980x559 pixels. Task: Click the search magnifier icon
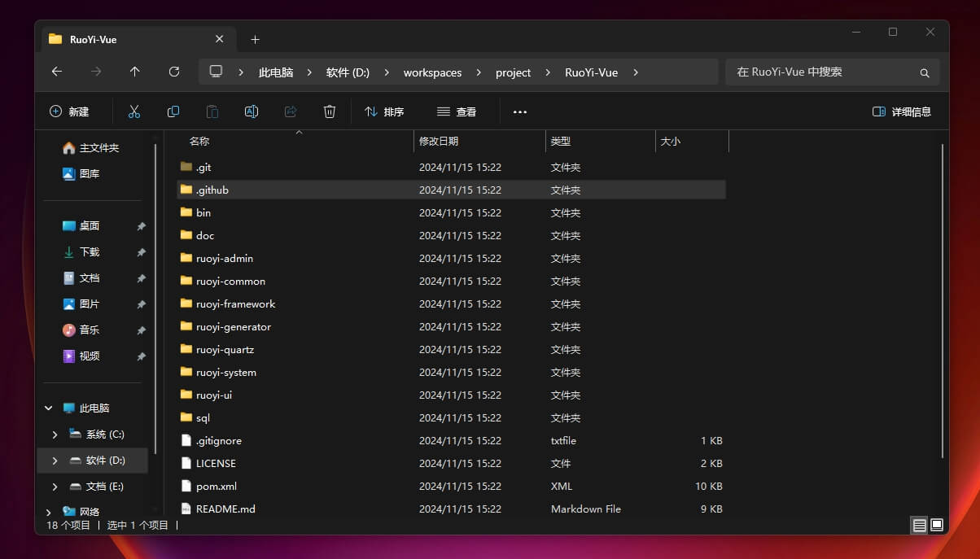[x=925, y=72]
